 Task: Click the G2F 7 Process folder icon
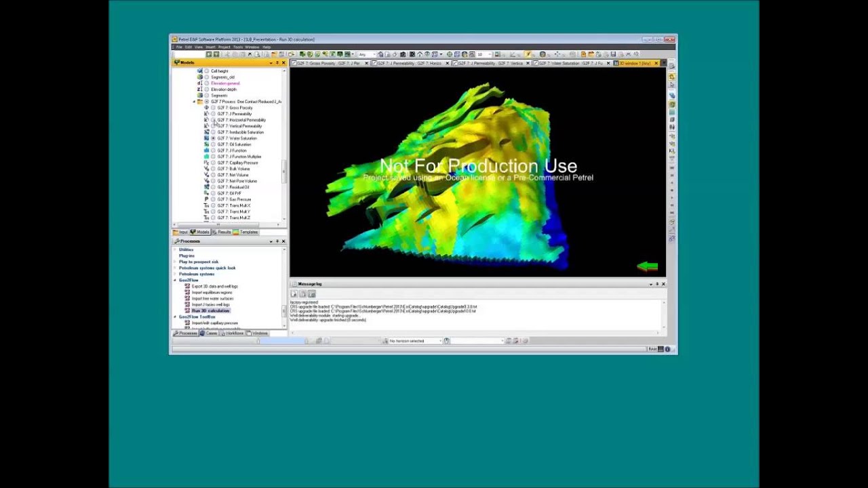coord(200,102)
